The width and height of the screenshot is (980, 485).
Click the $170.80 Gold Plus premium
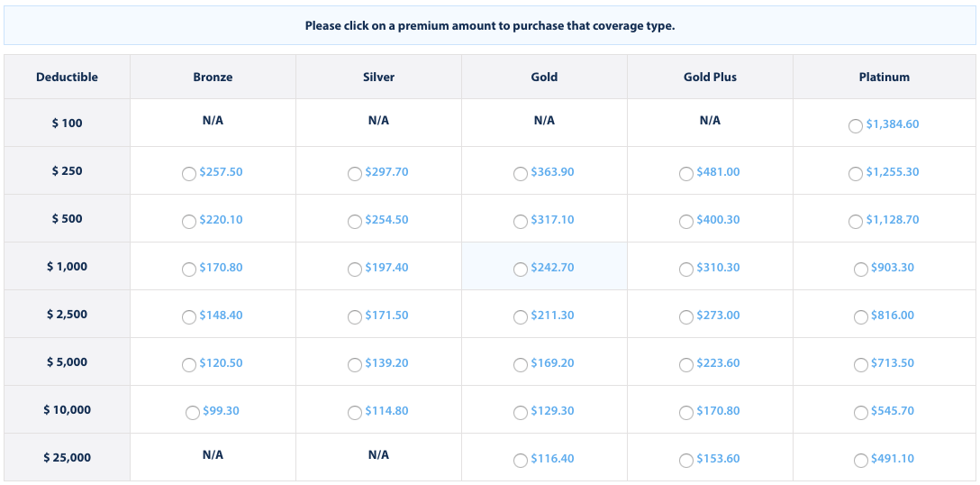click(718, 411)
